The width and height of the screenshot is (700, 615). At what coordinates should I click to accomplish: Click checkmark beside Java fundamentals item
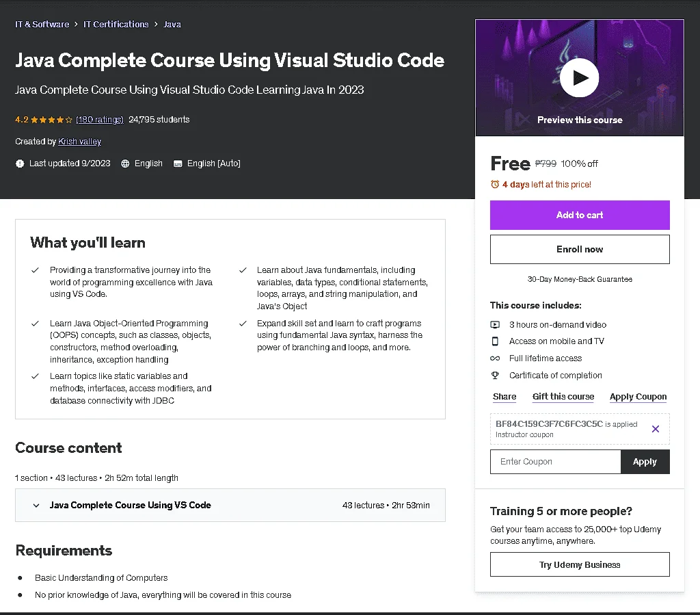(243, 270)
